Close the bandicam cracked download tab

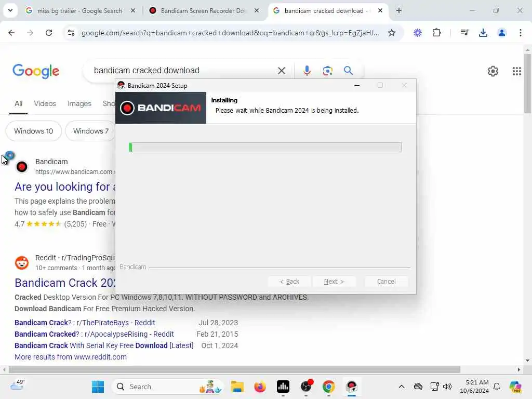(380, 10)
